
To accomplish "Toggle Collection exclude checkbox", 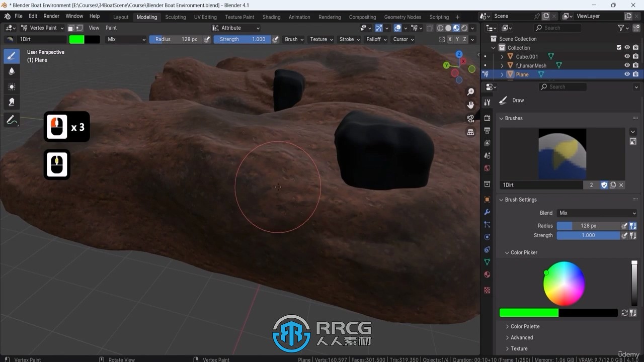I will point(619,48).
